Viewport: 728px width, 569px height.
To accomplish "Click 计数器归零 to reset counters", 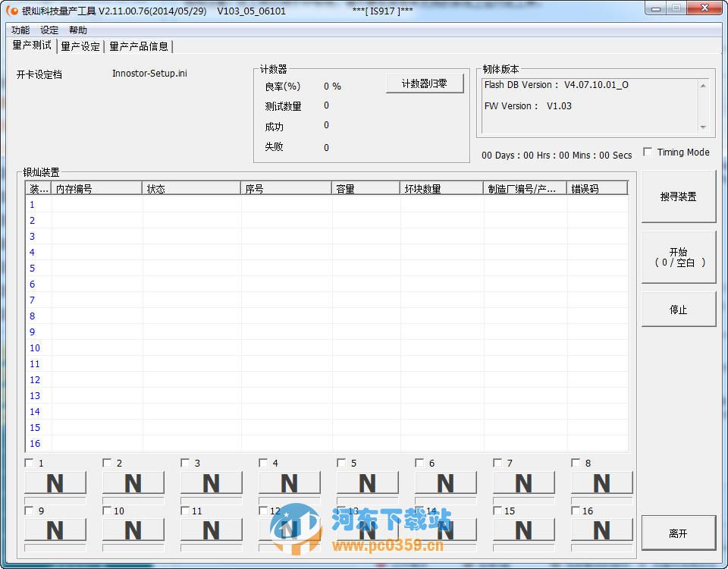I will tap(425, 83).
